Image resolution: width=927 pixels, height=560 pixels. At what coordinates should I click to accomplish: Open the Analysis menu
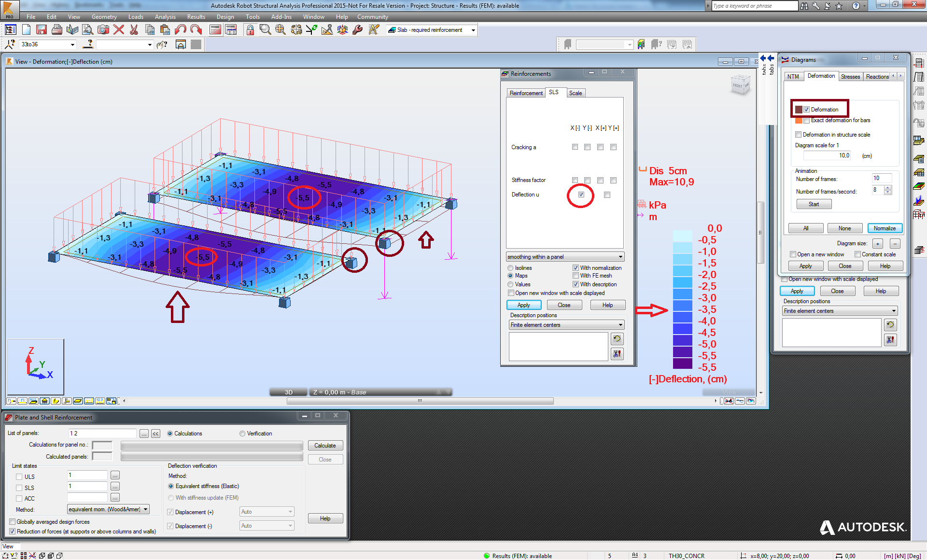[165, 17]
